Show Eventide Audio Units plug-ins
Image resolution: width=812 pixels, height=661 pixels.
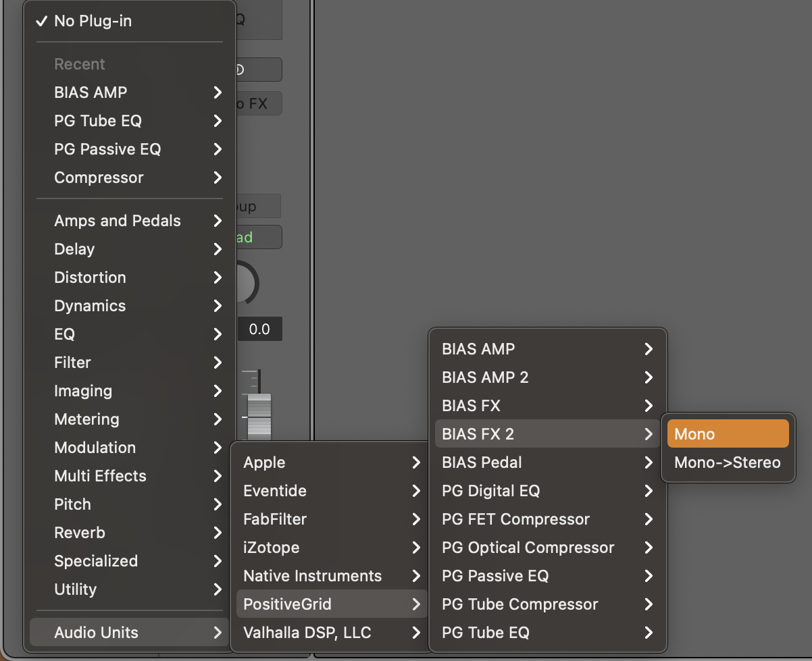tap(332, 491)
